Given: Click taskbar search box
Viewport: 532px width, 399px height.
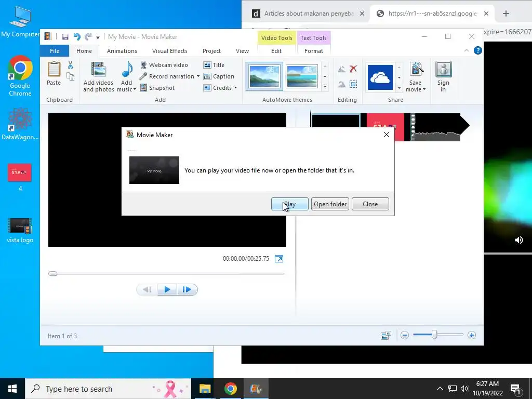Looking at the screenshot, I should pyautogui.click(x=108, y=389).
